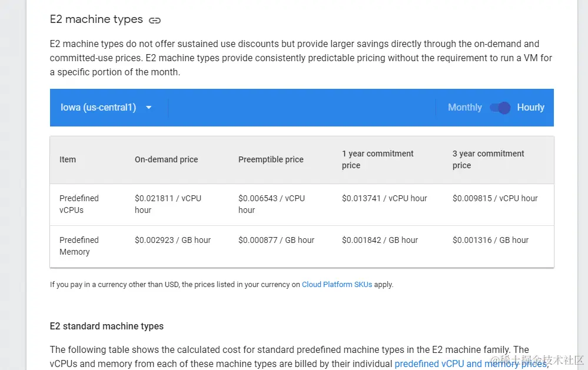Select the Item column header
Image resolution: width=588 pixels, height=370 pixels.
tap(67, 159)
